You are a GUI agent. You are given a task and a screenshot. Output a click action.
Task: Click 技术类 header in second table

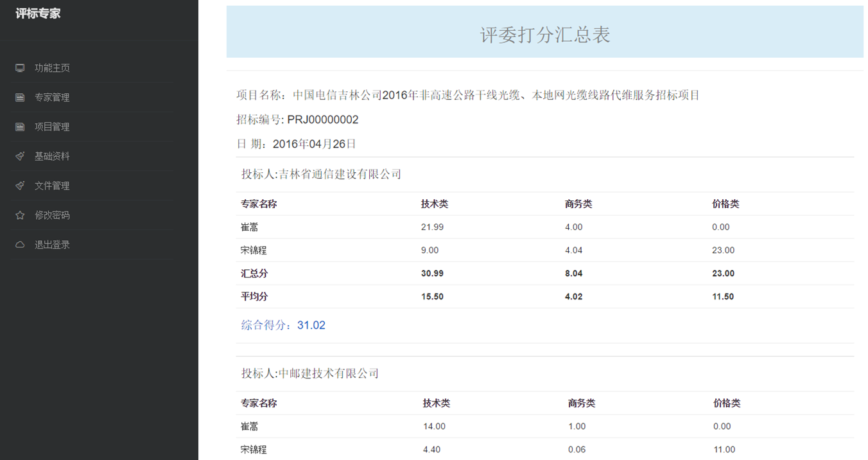tap(437, 403)
